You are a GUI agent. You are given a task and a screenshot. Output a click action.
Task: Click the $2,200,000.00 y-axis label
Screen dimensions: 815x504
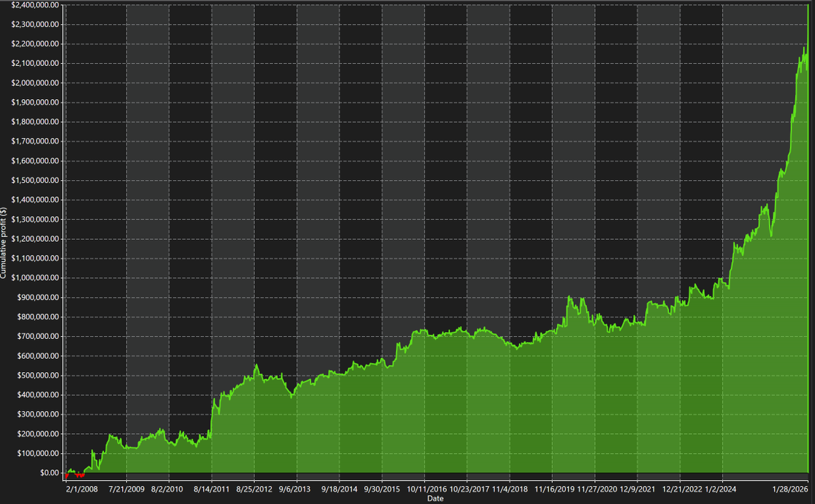click(x=33, y=44)
